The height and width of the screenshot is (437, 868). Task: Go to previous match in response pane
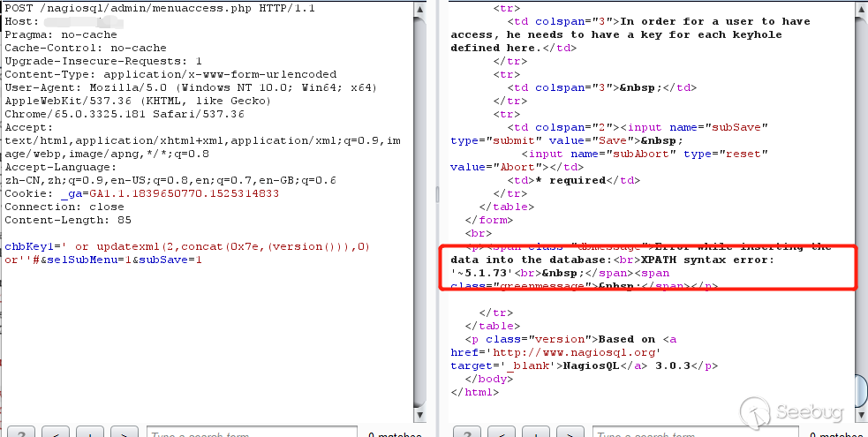tap(502, 432)
